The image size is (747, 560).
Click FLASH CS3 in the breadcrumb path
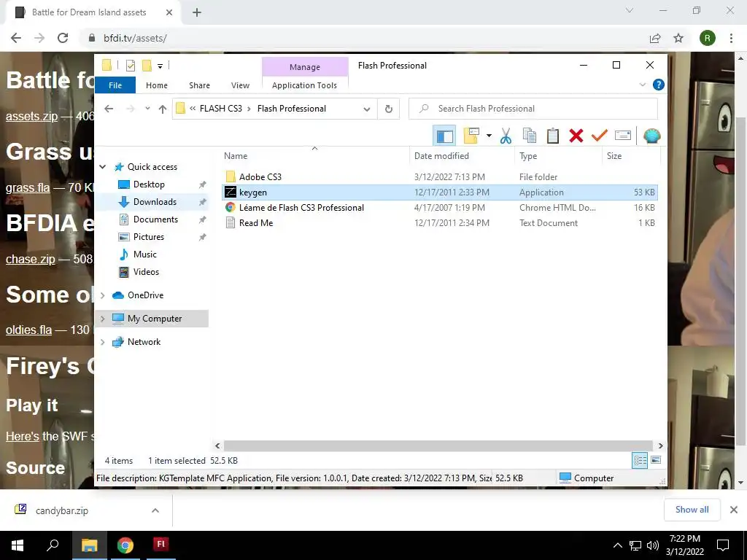click(221, 109)
